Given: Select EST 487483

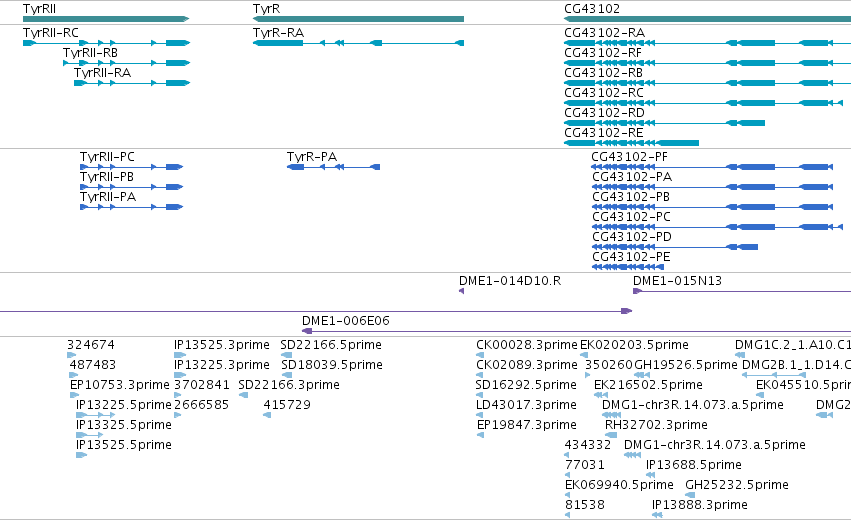Looking at the screenshot, I should [74, 375].
